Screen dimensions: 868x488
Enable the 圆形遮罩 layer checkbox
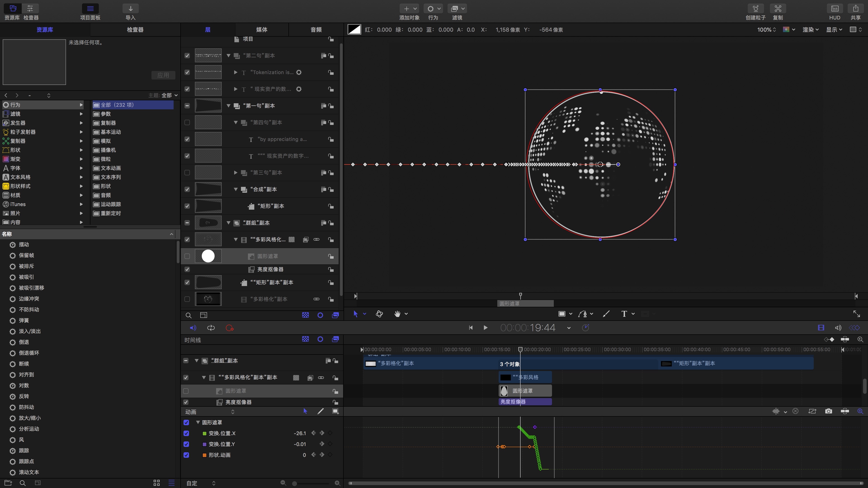point(187,256)
